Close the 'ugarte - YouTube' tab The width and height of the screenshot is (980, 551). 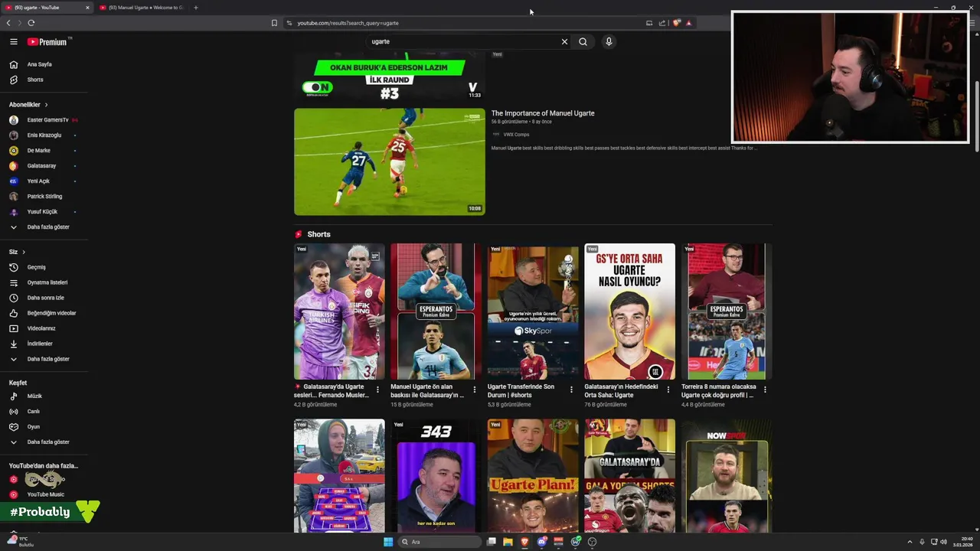tap(87, 8)
